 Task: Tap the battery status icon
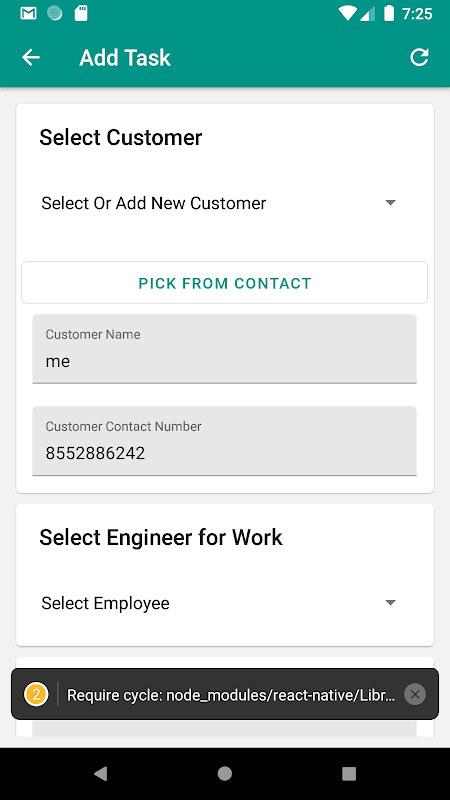pyautogui.click(x=389, y=13)
